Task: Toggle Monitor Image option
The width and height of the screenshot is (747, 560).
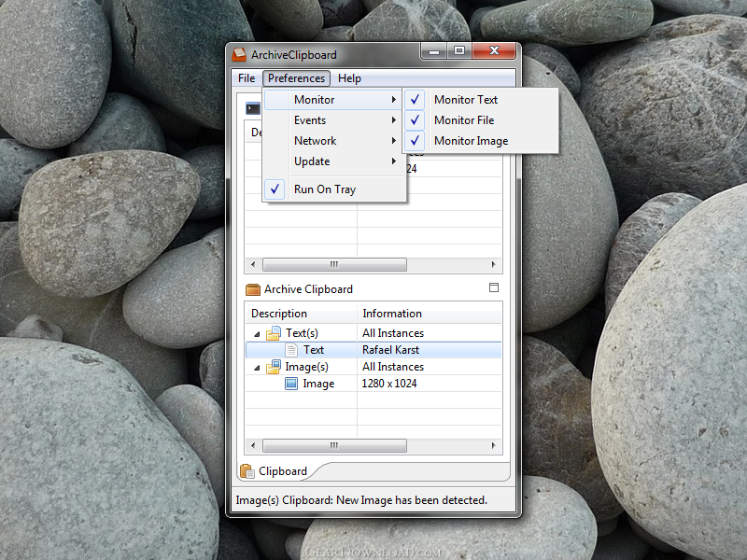Action: (x=481, y=141)
